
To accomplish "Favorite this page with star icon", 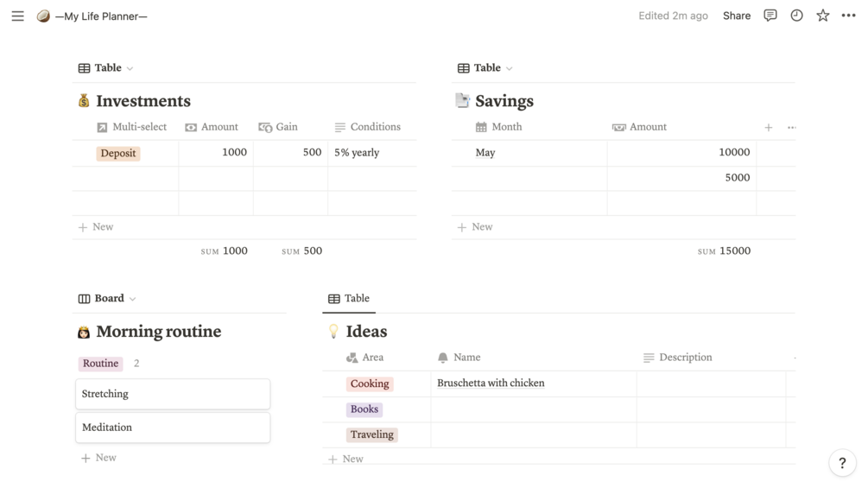I will 822,16.
